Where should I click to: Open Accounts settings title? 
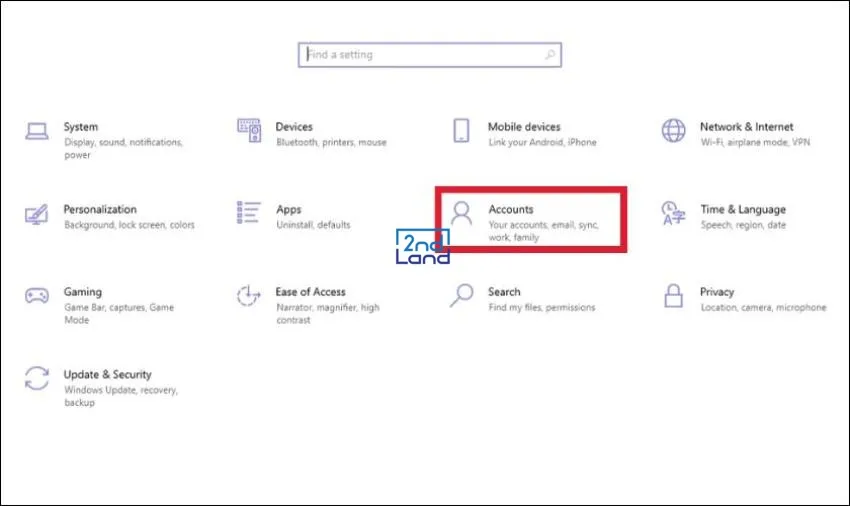point(511,209)
